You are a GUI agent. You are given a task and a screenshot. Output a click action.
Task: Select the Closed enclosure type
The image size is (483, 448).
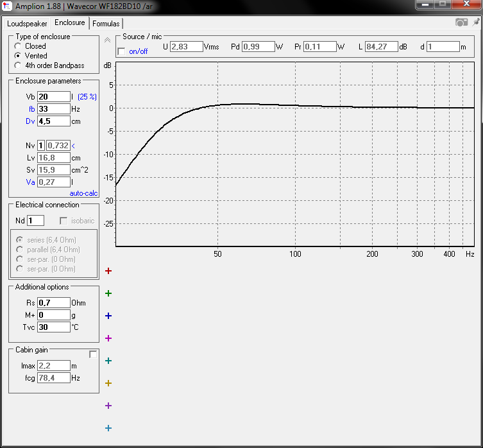coord(18,46)
